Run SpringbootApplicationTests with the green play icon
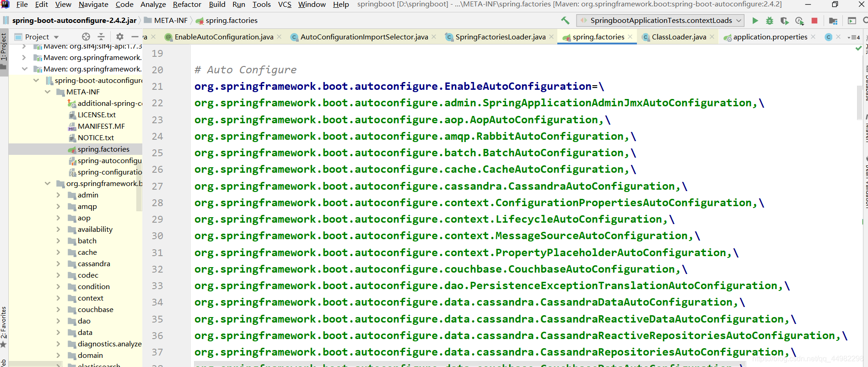The image size is (868, 367). click(x=755, y=21)
